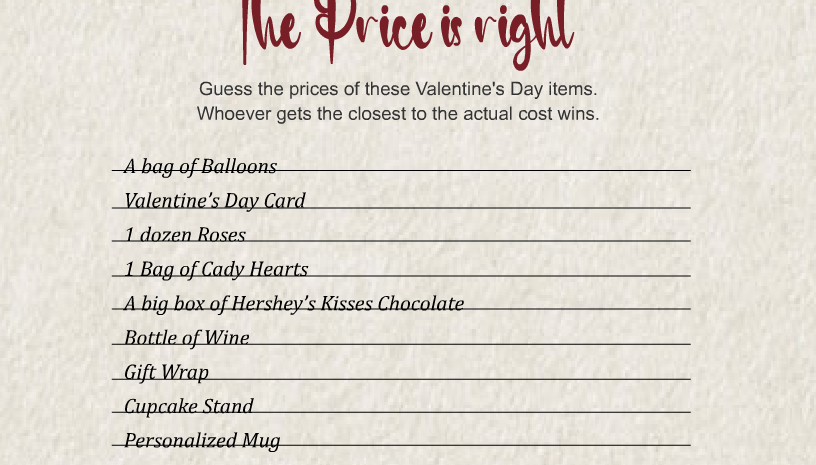Select the 'Bottle of Wine' label
This screenshot has height=465, width=816.
tap(187, 339)
